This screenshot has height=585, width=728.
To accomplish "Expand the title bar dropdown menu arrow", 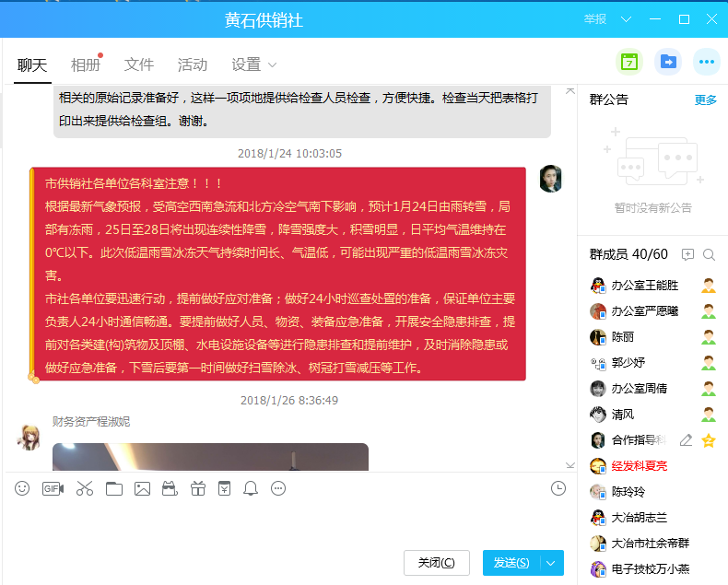I will pyautogui.click(x=626, y=19).
